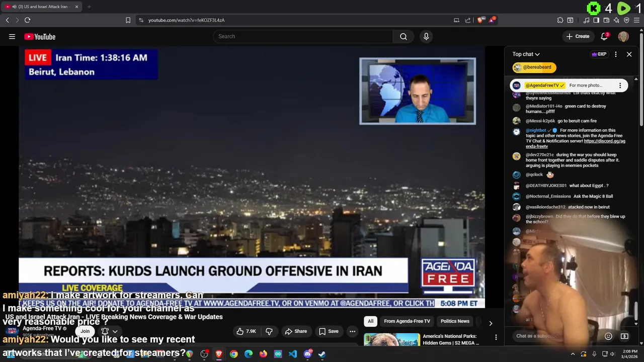Select the Politics News chip
Image resolution: width=644 pixels, height=362 pixels.
(455, 321)
